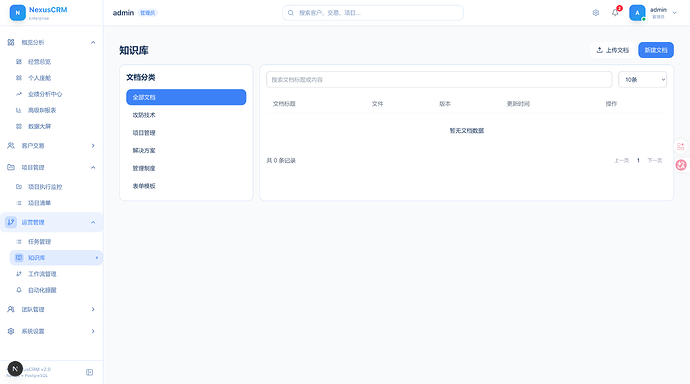The width and height of the screenshot is (690, 384).
Task: Click the 版本 column header
Action: pyautogui.click(x=445, y=104)
